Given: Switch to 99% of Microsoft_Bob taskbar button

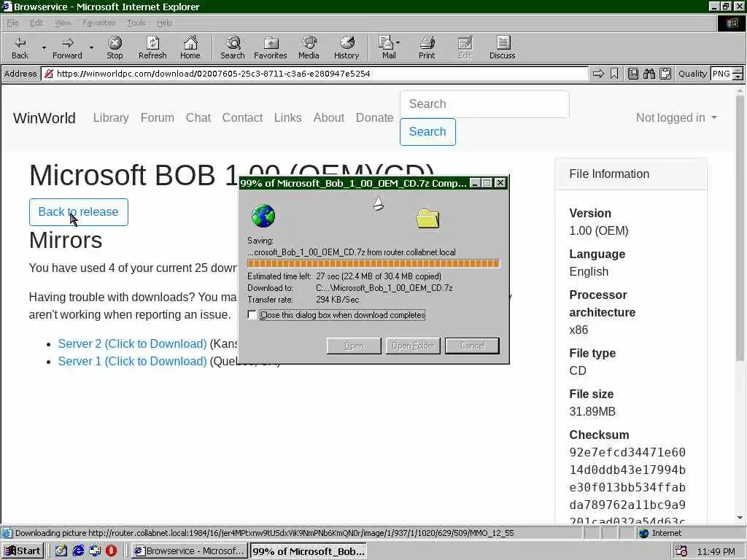Looking at the screenshot, I should [309, 551].
